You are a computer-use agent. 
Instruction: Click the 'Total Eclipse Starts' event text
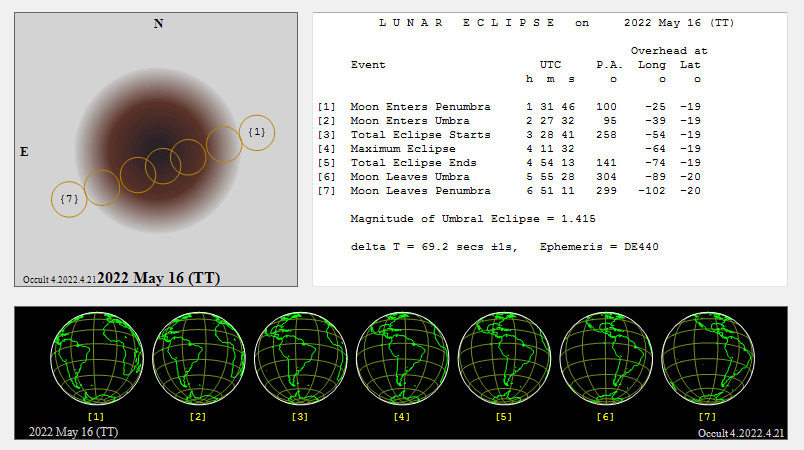[x=420, y=135]
